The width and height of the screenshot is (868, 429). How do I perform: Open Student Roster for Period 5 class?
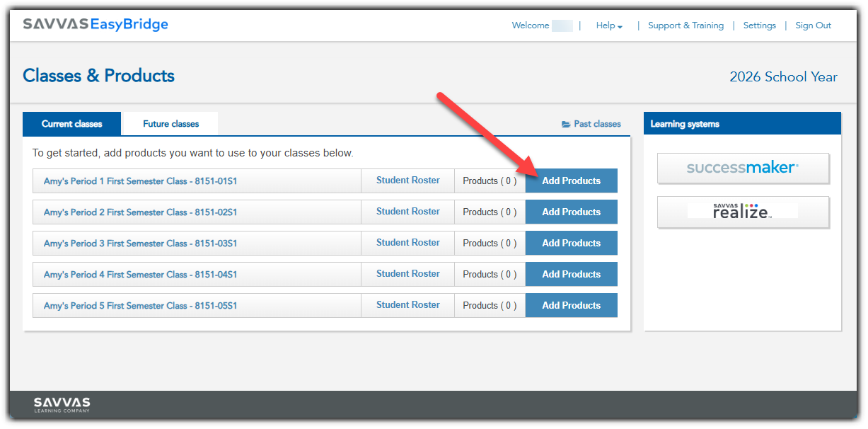pyautogui.click(x=407, y=304)
